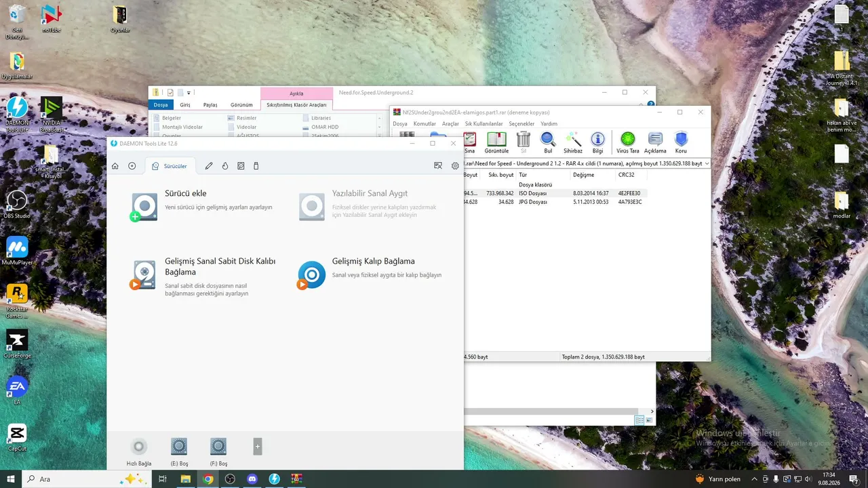Open the DAEMON Tools license/account icon
This screenshot has width=868, height=488.
438,165
